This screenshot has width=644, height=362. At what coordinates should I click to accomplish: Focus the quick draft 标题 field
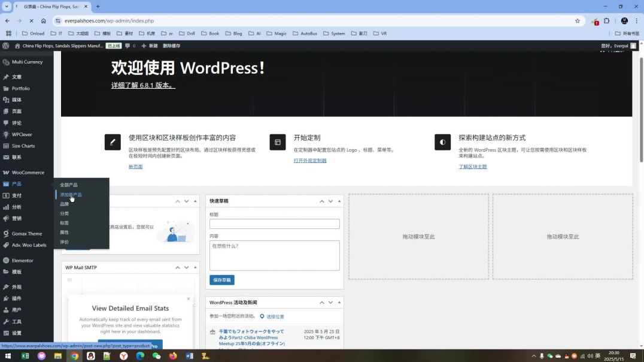click(x=274, y=224)
